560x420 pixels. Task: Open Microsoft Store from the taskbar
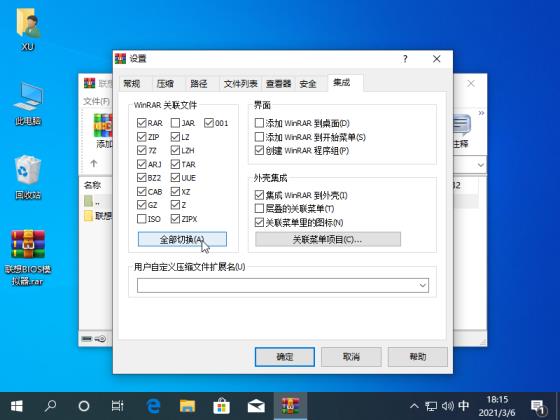pyautogui.click(x=221, y=406)
